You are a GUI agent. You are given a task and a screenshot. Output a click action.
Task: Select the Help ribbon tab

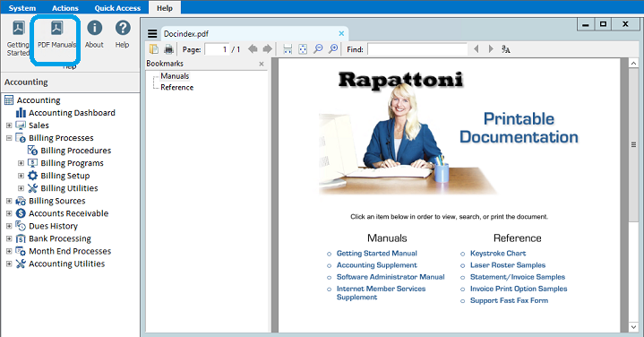165,8
